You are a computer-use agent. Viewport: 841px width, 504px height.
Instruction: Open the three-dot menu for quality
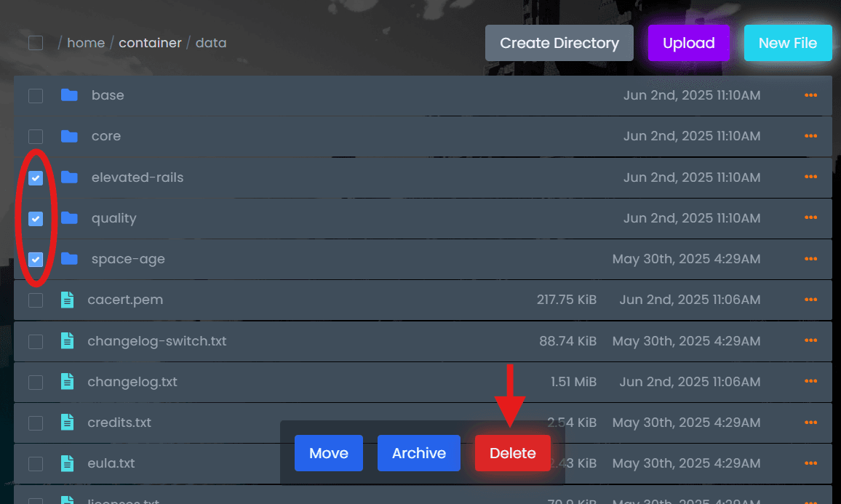click(810, 217)
